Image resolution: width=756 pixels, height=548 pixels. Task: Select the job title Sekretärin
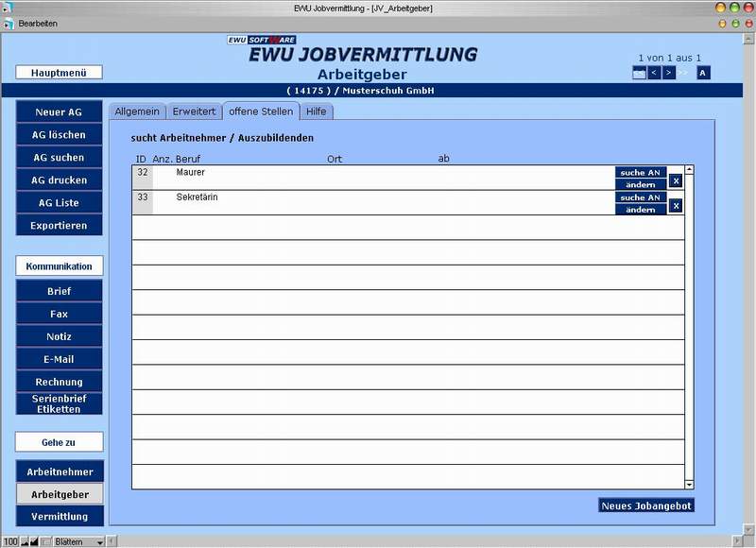pyautogui.click(x=197, y=197)
